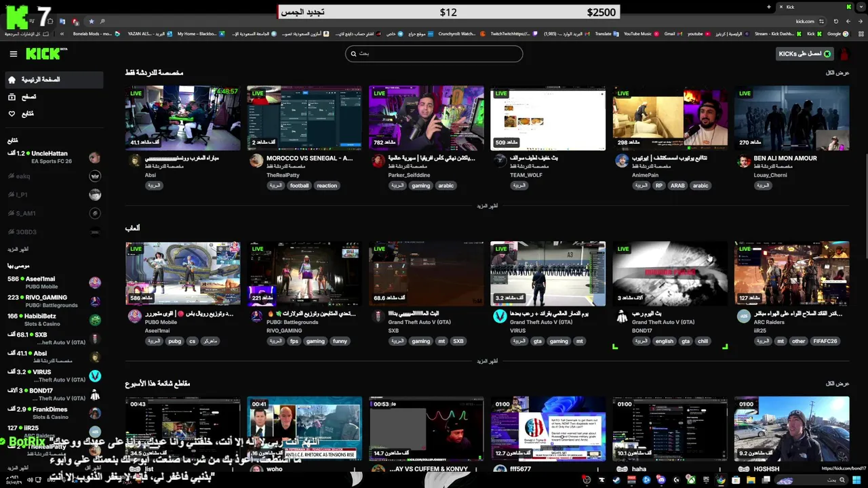Expand show more under games section
The image size is (868, 488).
click(487, 361)
